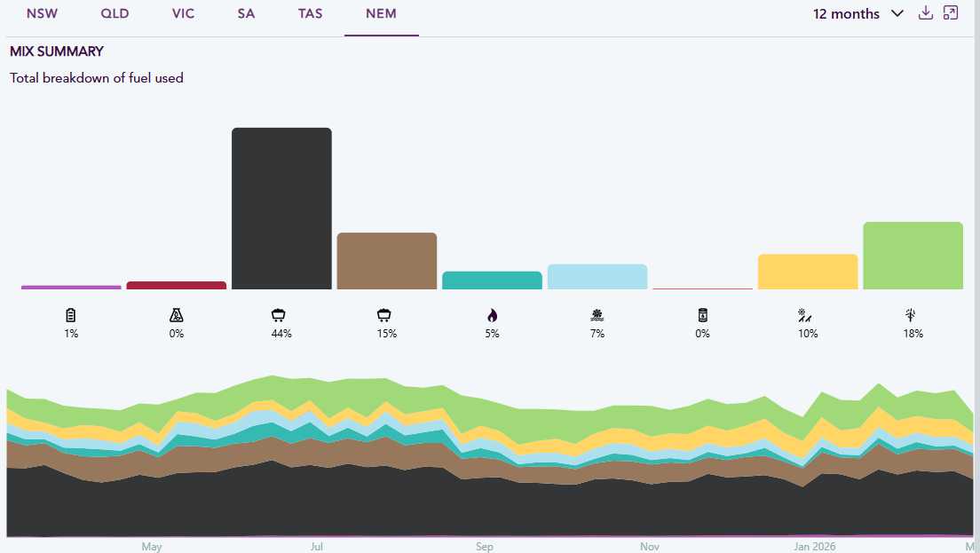Select the solar panel icon at 10%

(804, 315)
